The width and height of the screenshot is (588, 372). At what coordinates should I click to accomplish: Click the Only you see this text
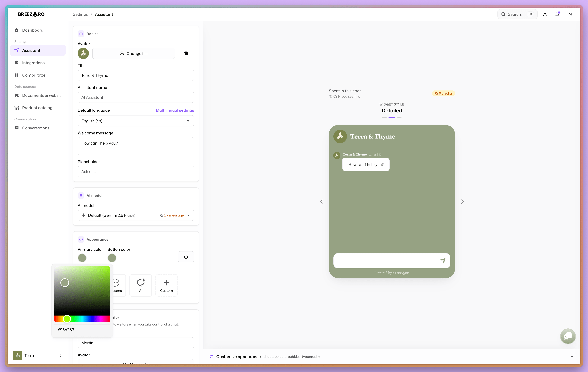tap(346, 97)
